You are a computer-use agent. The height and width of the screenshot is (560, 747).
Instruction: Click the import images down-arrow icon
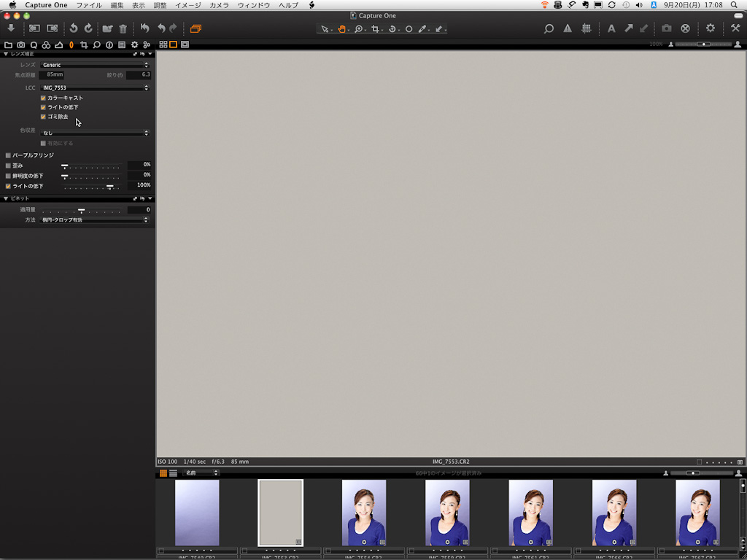(11, 28)
